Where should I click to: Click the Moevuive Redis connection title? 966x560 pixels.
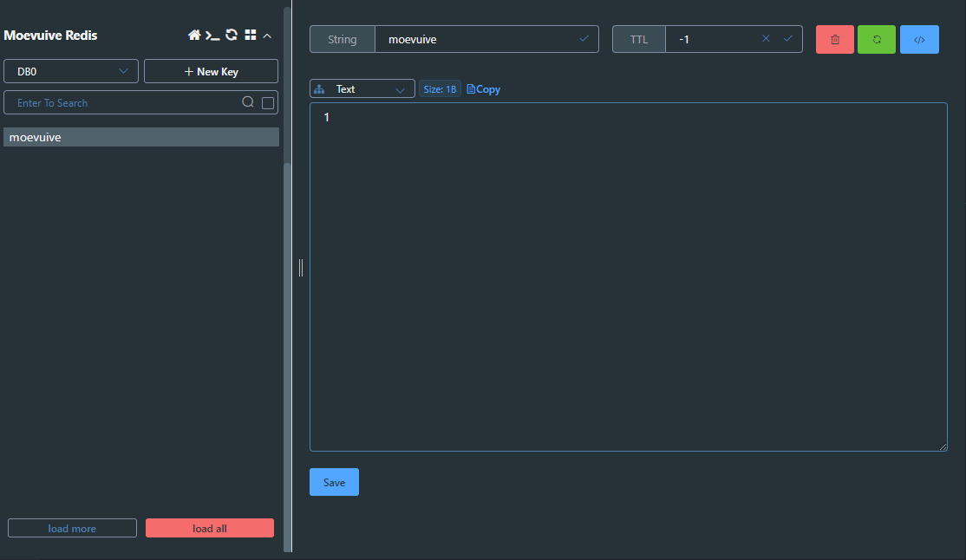tap(50, 36)
